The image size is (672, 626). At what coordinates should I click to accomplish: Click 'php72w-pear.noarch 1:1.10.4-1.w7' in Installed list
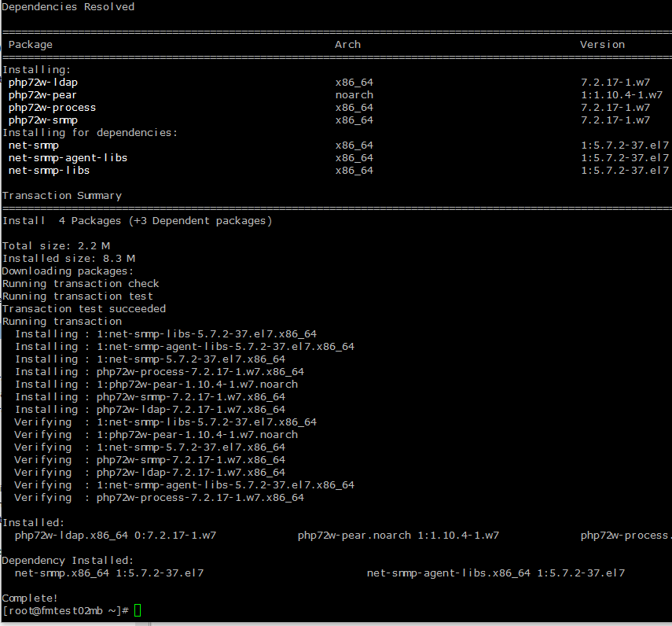click(x=398, y=536)
